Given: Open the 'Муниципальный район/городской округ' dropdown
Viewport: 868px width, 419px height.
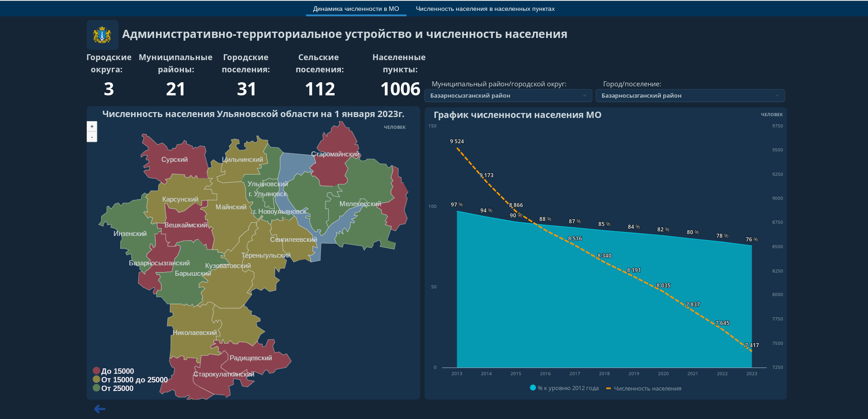Looking at the screenshot, I should [508, 95].
